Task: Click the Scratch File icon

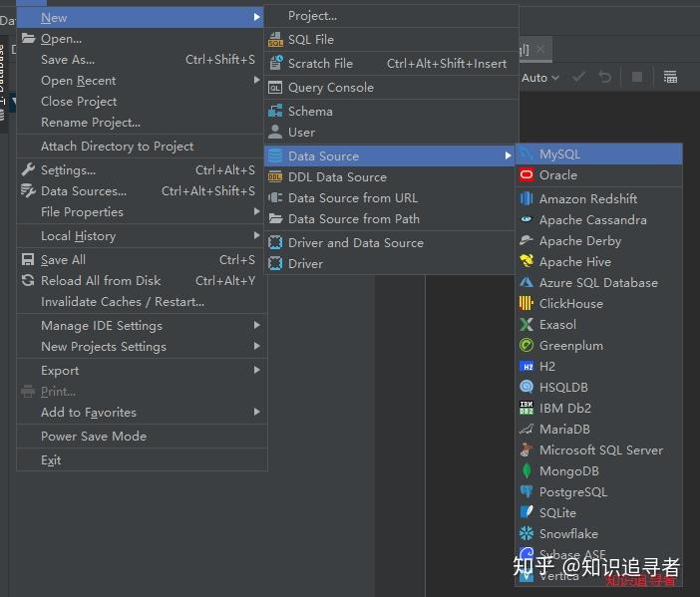Action: [x=275, y=64]
